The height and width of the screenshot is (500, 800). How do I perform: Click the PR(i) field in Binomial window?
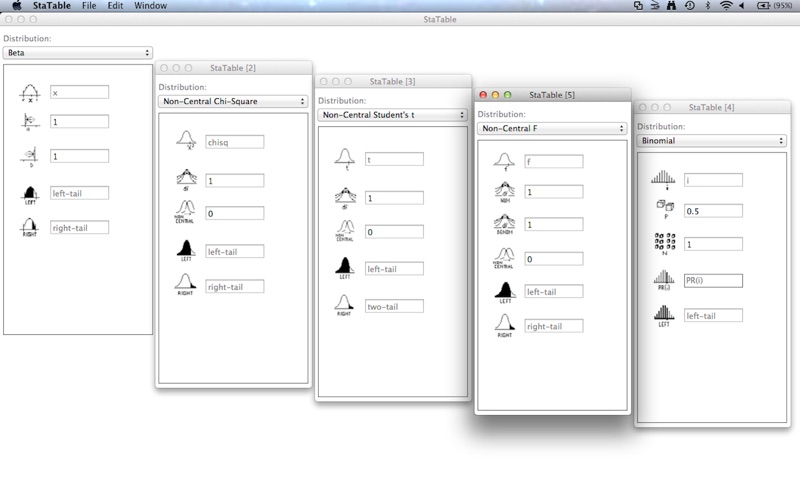[713, 280]
